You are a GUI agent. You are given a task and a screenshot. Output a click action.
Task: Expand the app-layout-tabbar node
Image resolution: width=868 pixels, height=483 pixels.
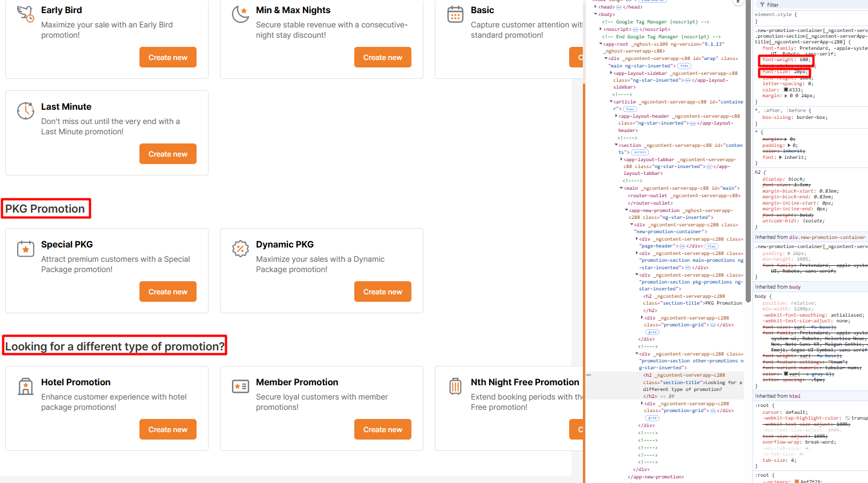(622, 159)
